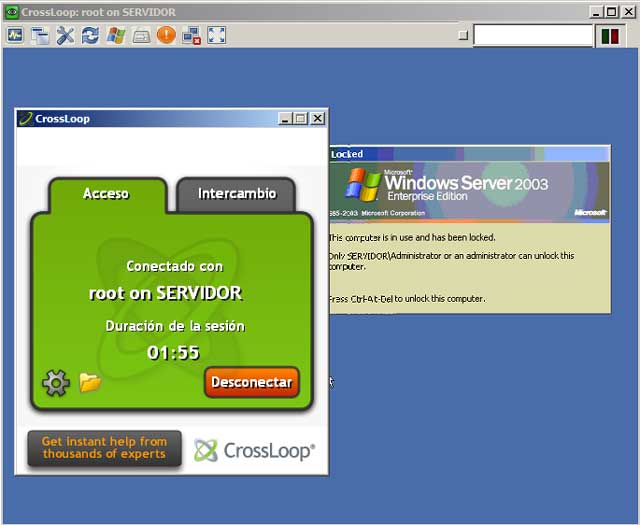The width and height of the screenshot is (640, 525).
Task: Click the blue refresh screen icon
Action: 91,35
